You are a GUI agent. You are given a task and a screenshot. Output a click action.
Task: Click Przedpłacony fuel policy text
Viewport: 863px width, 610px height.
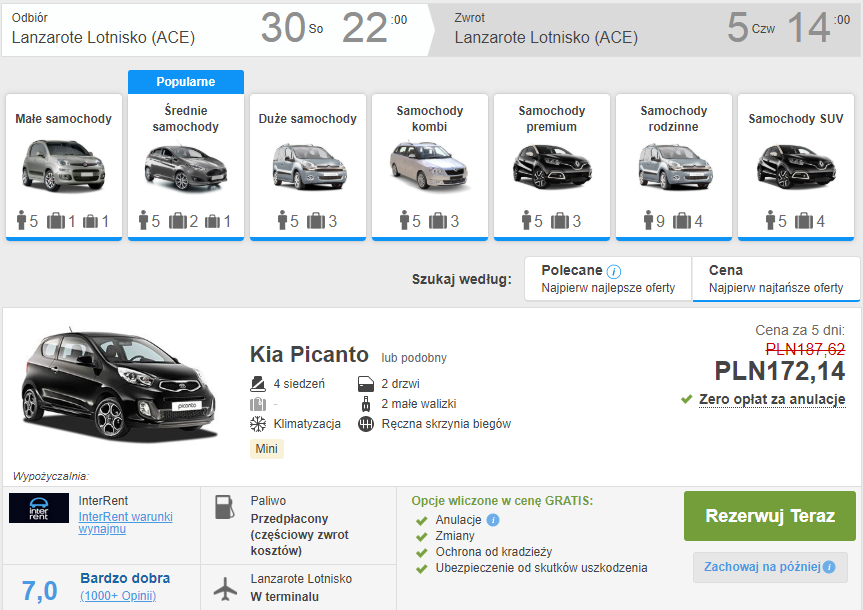click(299, 535)
